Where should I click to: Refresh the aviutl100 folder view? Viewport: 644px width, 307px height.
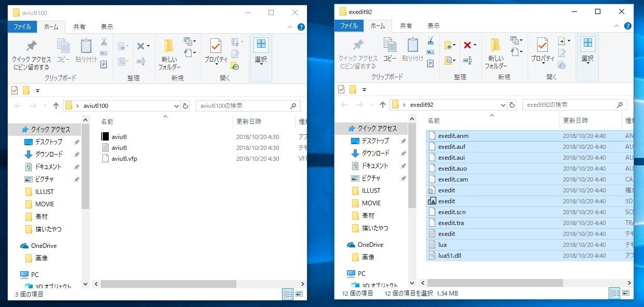(186, 106)
